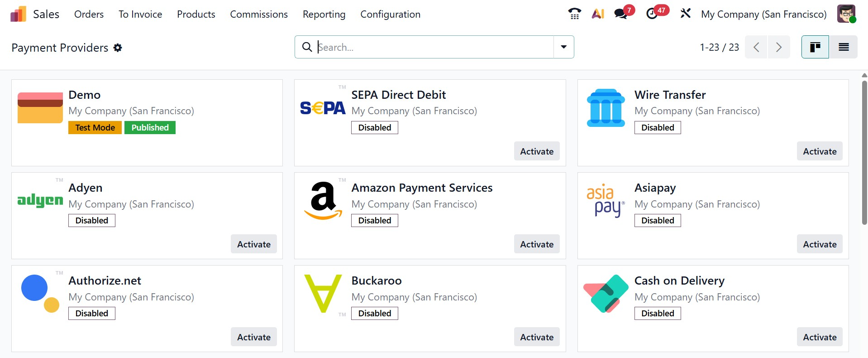868x358 pixels.
Task: Open the AI assistant icon
Action: (x=598, y=14)
